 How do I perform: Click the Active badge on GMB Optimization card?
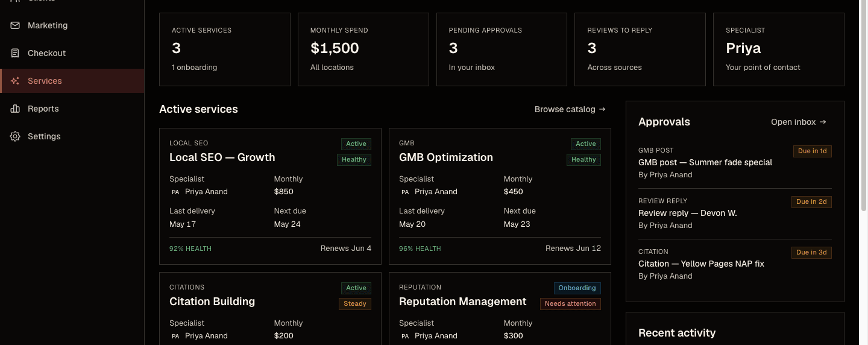pos(586,144)
